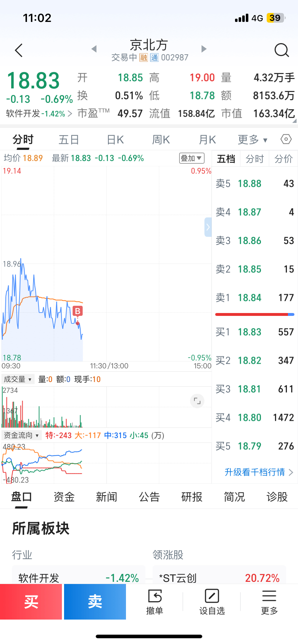The width and height of the screenshot is (298, 644).
Task: Go to previous stock with left triangle
Action: 94,49
